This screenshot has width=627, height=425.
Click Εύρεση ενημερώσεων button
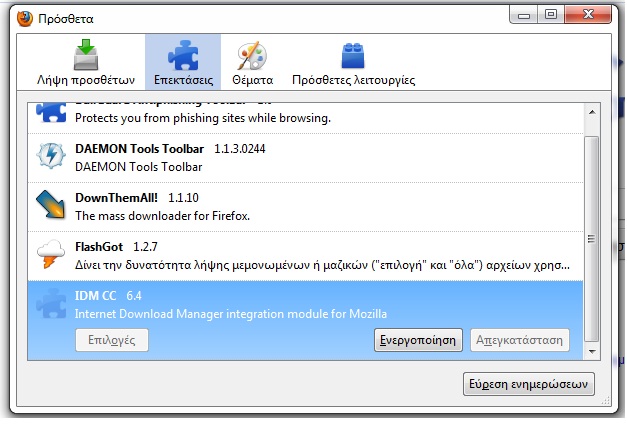click(x=529, y=384)
